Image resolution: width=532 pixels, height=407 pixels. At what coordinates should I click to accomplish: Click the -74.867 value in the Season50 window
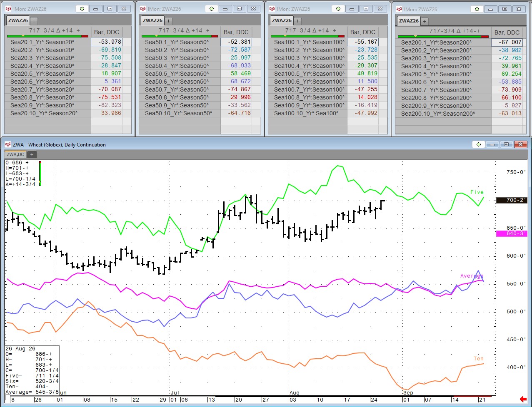click(x=239, y=89)
